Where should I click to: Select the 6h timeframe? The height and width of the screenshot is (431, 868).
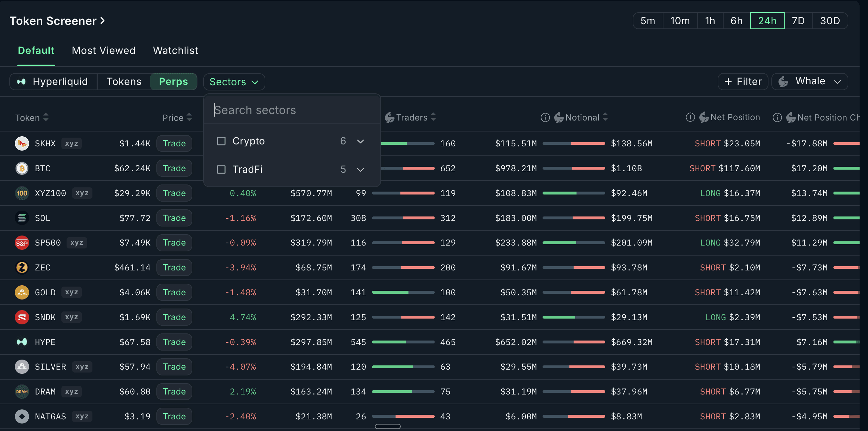(x=736, y=21)
